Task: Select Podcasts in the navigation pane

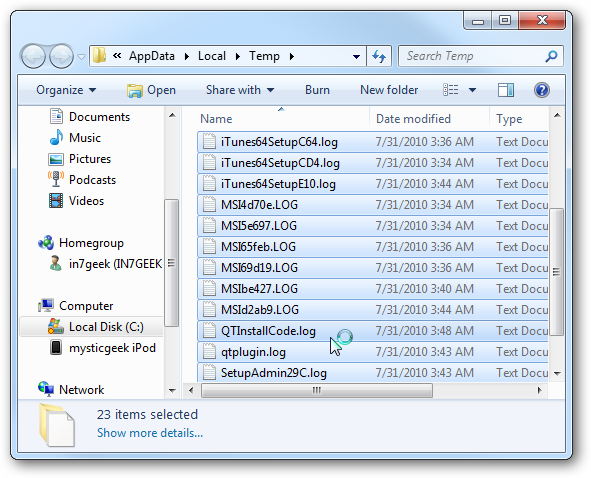Action: 92,180
